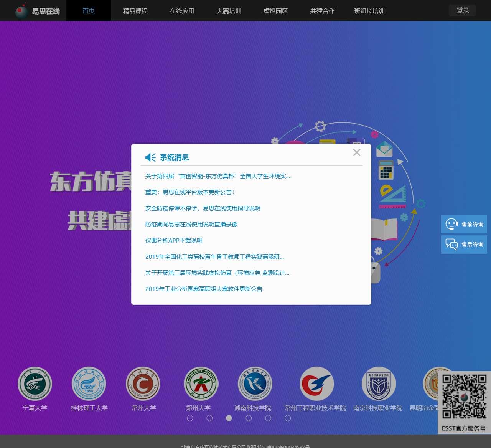Open 重要：易思在线平台版本更新公告 link
This screenshot has width=491, height=448.
click(x=190, y=192)
